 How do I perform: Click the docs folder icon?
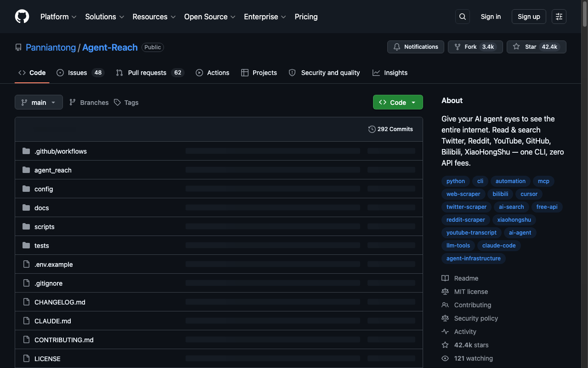[x=26, y=208]
